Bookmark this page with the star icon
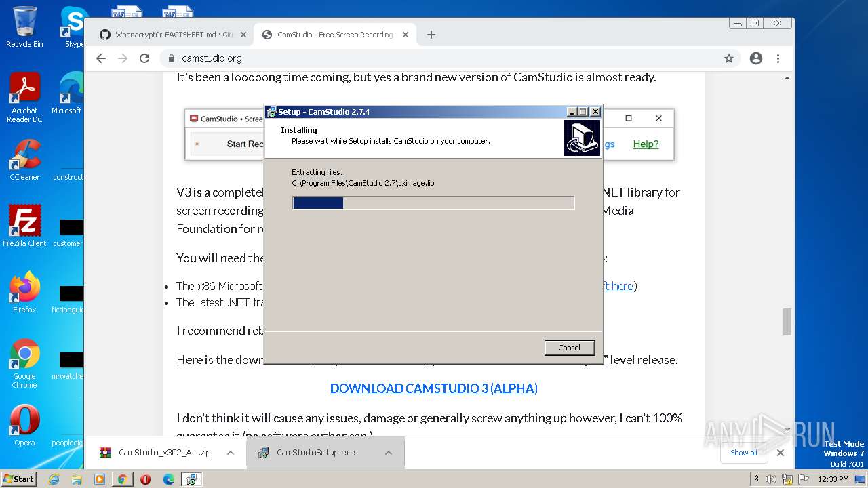 point(729,58)
